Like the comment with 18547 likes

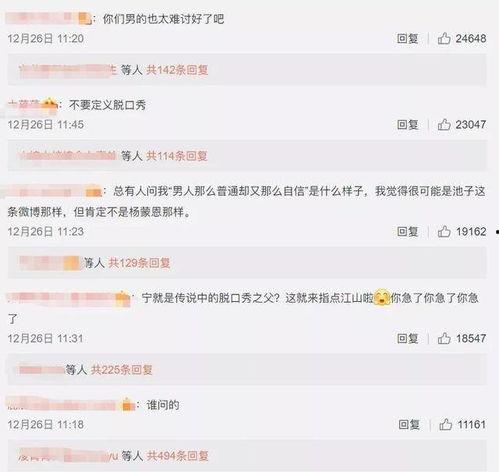click(444, 338)
